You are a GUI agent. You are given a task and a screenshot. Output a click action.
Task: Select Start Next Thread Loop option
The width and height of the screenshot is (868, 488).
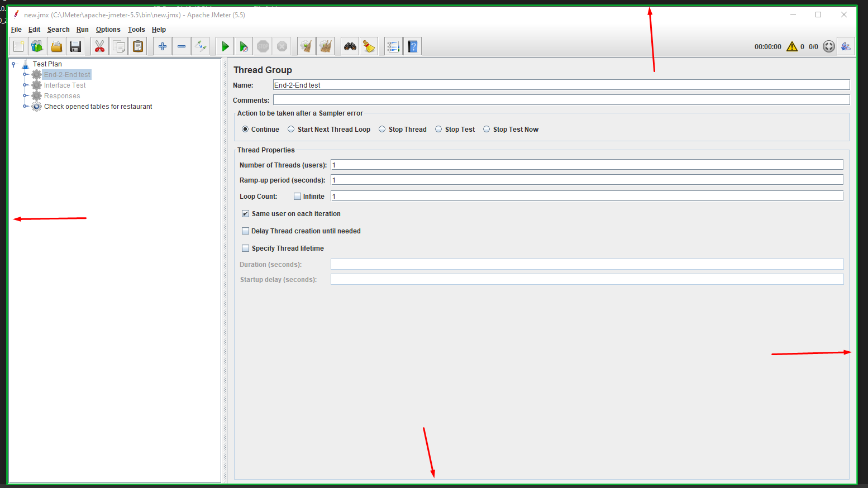291,129
